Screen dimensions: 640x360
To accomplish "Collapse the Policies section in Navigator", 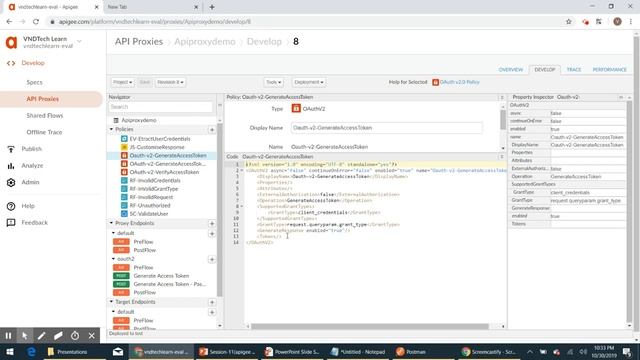I will (111, 129).
